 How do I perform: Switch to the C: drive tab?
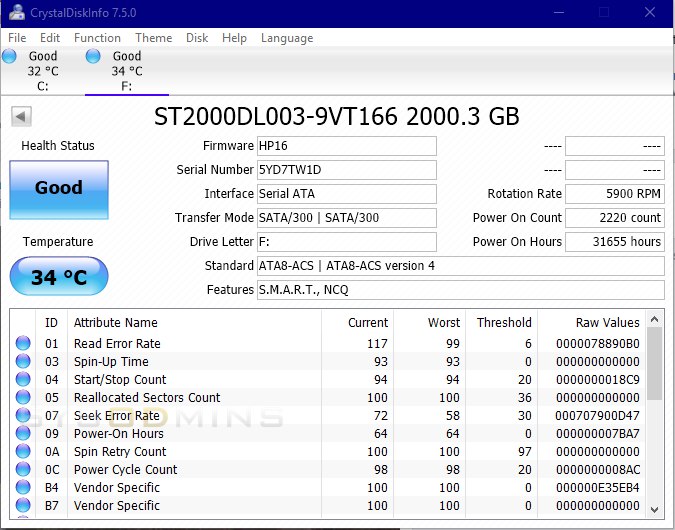tap(42, 71)
